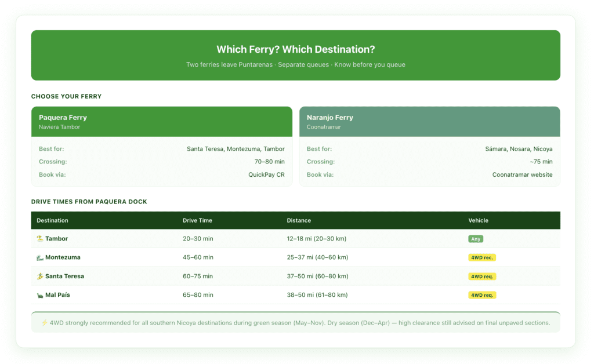Click the 'Mal País' destination name
The width and height of the screenshot is (594, 364).
coord(57,295)
